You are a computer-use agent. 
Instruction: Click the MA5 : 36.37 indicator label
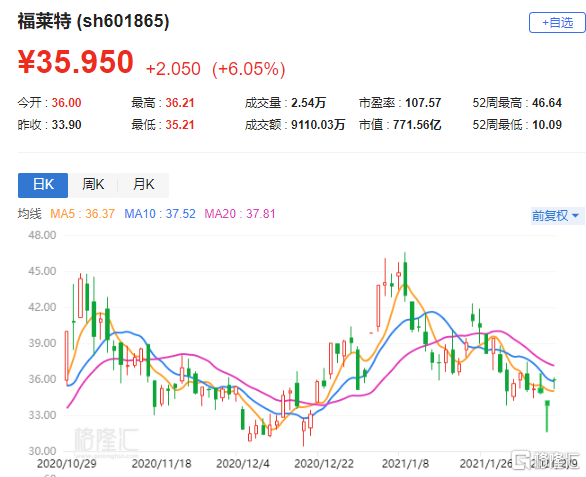coord(82,214)
